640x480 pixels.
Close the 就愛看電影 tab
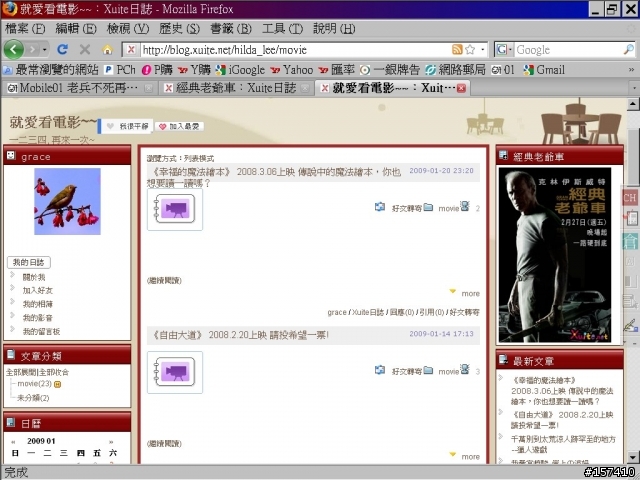[x=461, y=88]
